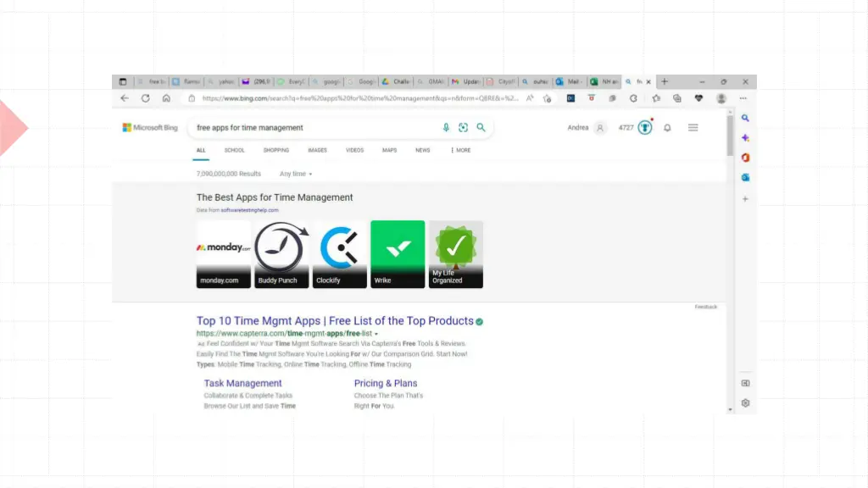This screenshot has width=868, height=488.
Task: Add this page to favorites
Action: pos(548,98)
